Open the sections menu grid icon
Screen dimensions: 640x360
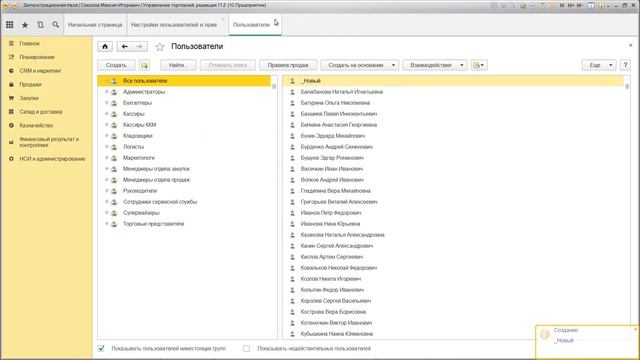[9, 25]
